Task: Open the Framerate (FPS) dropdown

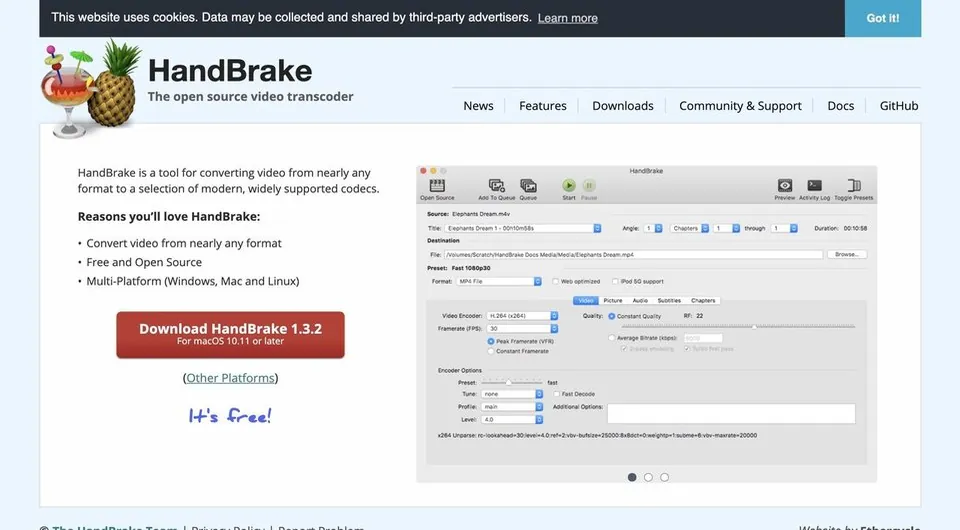Action: [x=522, y=329]
